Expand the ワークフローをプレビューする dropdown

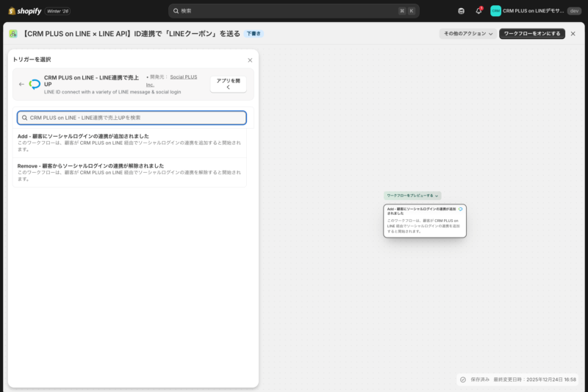[x=412, y=196]
